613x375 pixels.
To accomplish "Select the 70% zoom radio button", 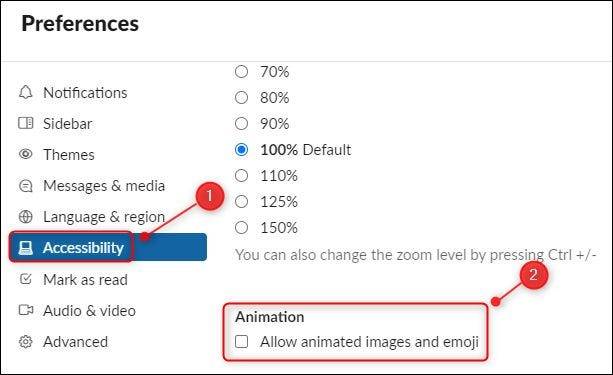I will (x=241, y=72).
